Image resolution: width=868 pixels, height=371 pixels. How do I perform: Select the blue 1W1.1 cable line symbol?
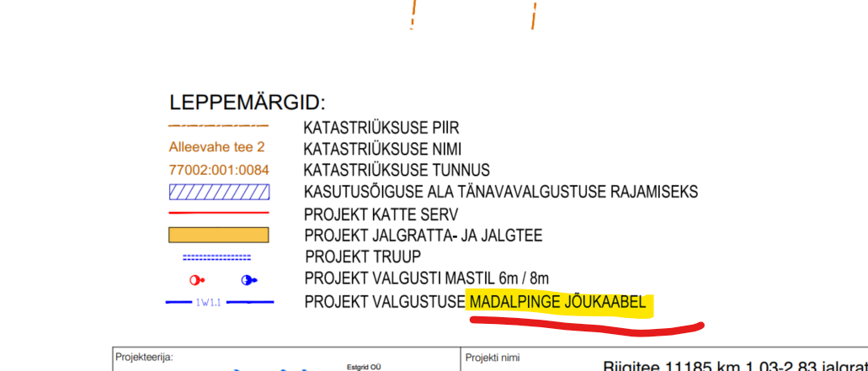(219, 301)
